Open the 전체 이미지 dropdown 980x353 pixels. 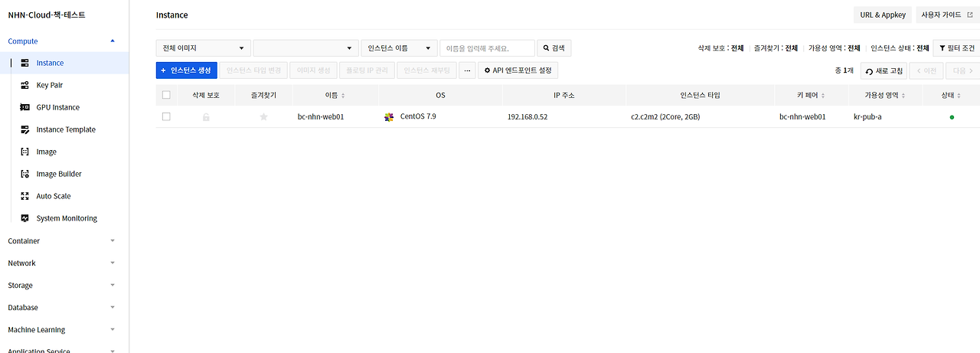click(x=203, y=48)
